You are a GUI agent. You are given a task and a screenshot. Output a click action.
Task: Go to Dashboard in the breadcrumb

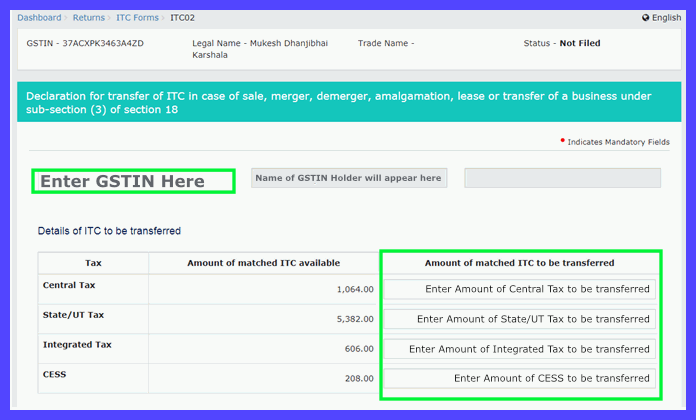tap(39, 18)
